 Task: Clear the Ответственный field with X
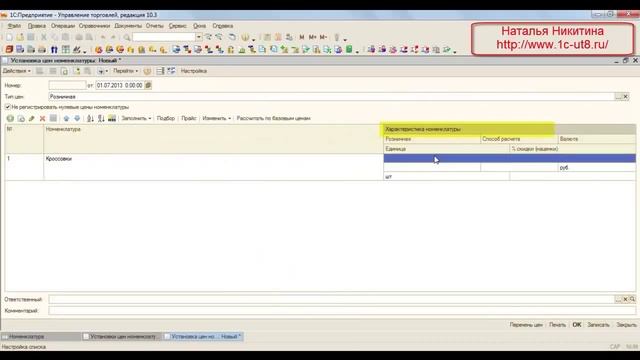coord(625,299)
